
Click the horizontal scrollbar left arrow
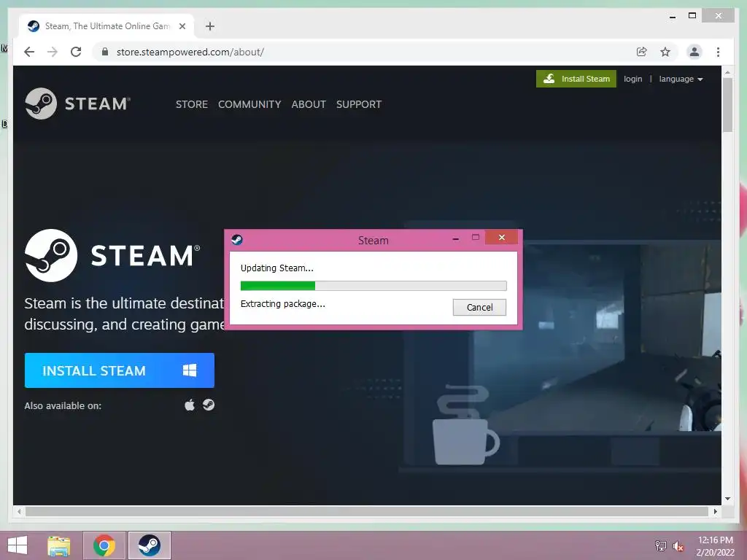(19, 511)
